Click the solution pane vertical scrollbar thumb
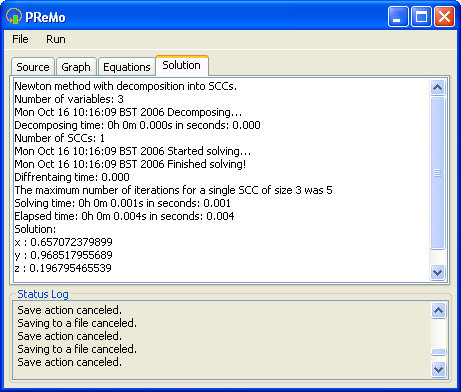The height and width of the screenshot is (392, 461). [437, 173]
